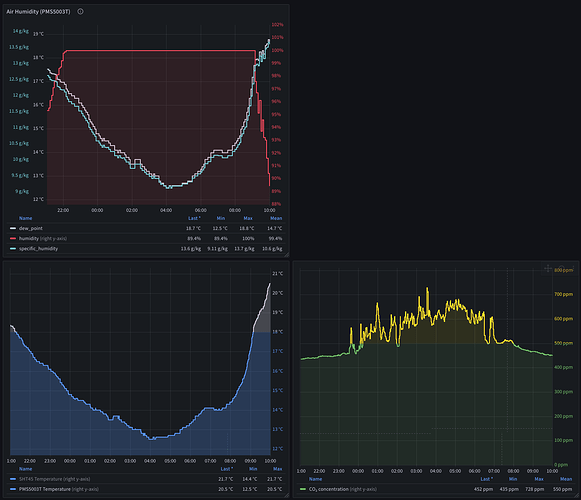Image resolution: width=581 pixels, height=500 pixels.
Task: Sort temperature legend by Max column
Action: click(278, 469)
